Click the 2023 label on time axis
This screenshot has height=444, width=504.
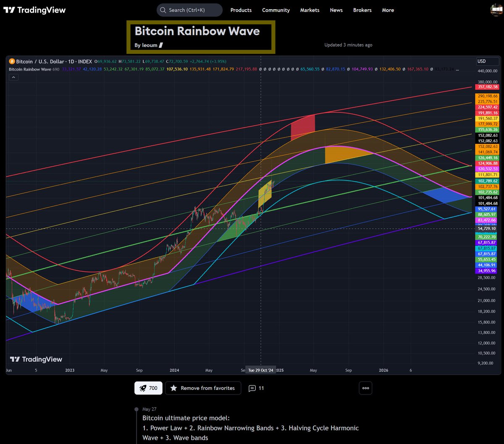(70, 371)
